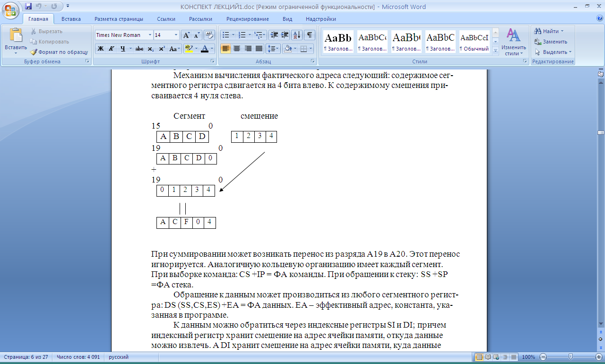Open the Office button menu
Viewport: 605px width, 364px height.
pos(10,9)
